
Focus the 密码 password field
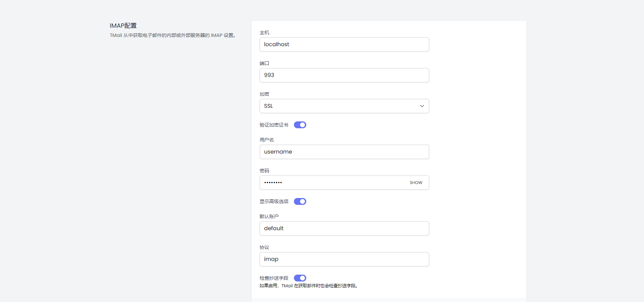click(344, 183)
